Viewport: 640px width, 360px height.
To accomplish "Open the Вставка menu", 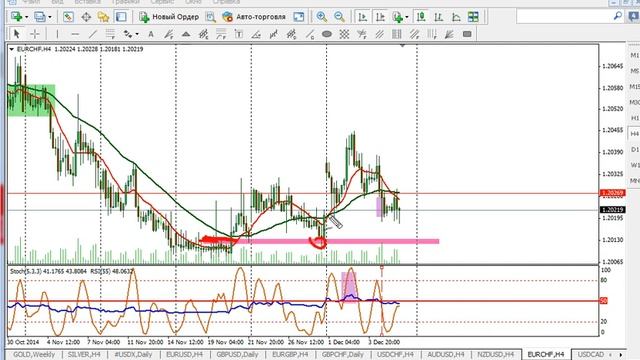I will click(87, 2).
